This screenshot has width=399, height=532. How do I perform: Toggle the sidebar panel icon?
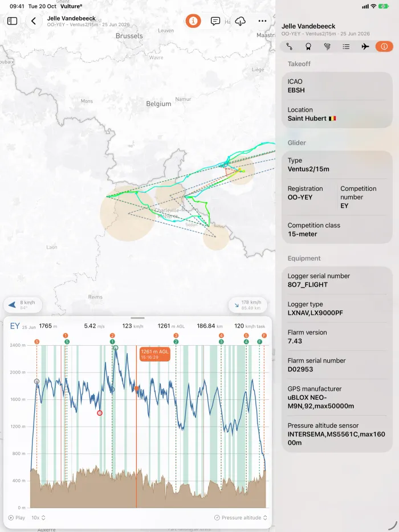[12, 21]
